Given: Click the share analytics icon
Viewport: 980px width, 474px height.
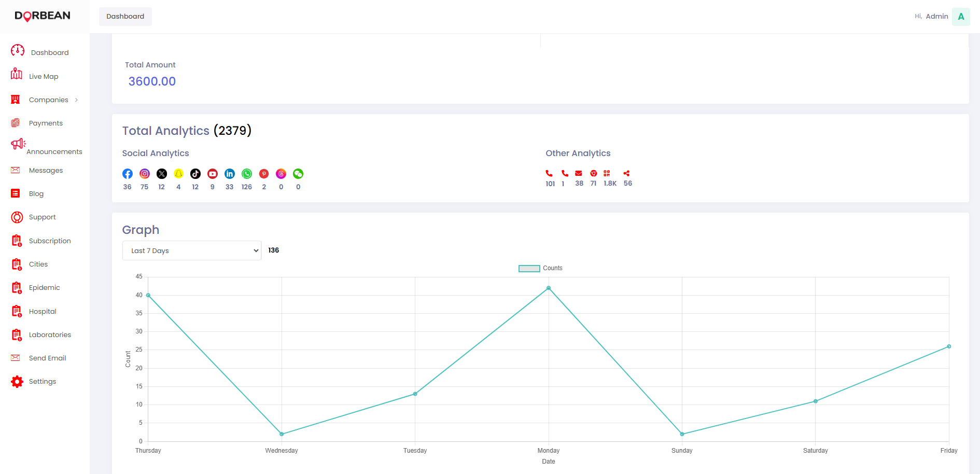Looking at the screenshot, I should [626, 173].
